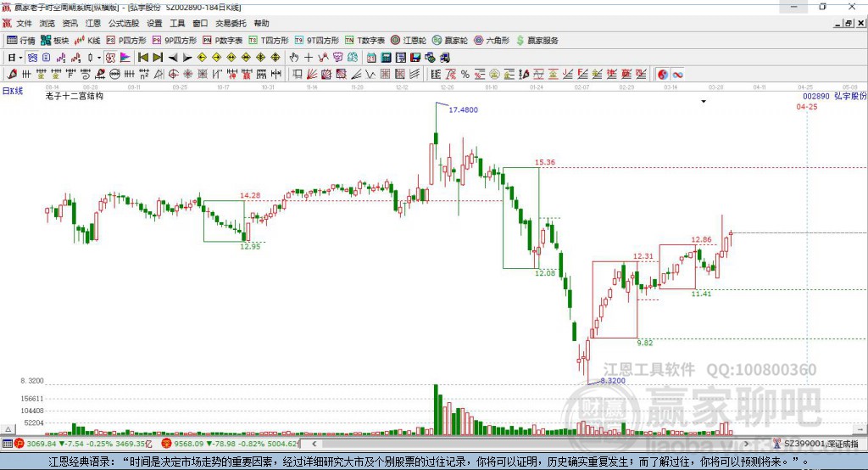Screen dimensions: 868x470
Task: Open the T数字表 tool
Action: pyautogui.click(x=364, y=41)
